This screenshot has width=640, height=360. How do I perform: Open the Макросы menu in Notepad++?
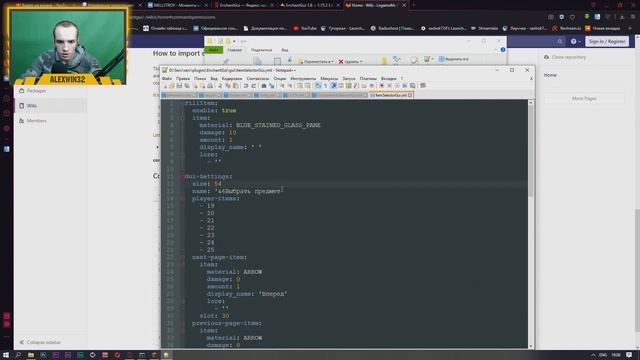click(x=329, y=78)
